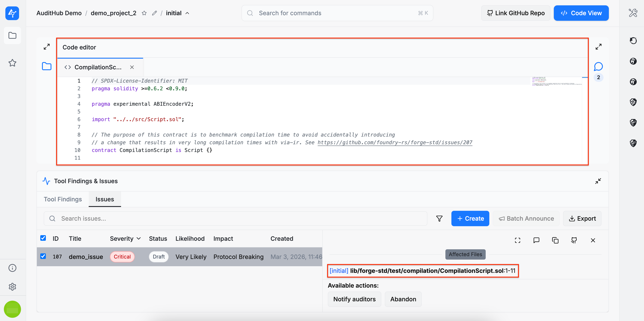Screen dimensions: 644x321
Task: Click the tools icon in top right
Action: tap(633, 13)
